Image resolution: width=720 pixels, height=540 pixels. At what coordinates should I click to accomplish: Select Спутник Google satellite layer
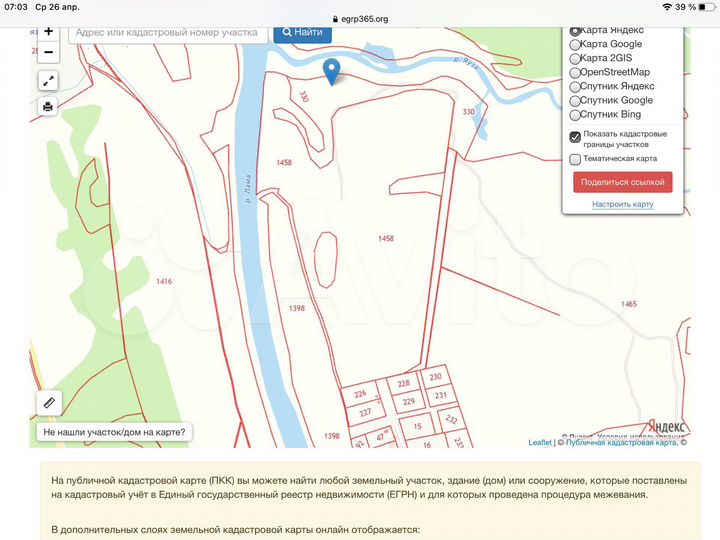pyautogui.click(x=575, y=101)
